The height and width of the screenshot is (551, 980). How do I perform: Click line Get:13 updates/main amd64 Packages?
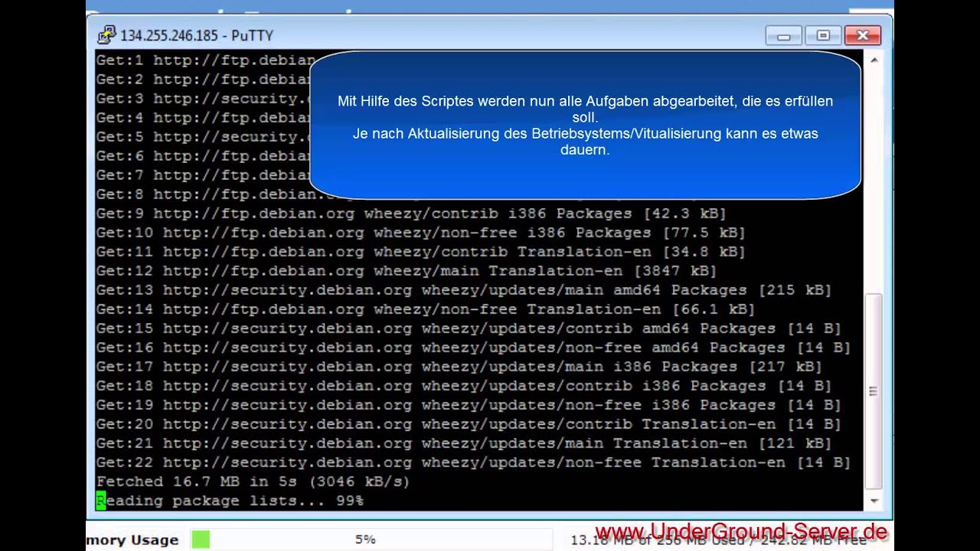(x=464, y=290)
